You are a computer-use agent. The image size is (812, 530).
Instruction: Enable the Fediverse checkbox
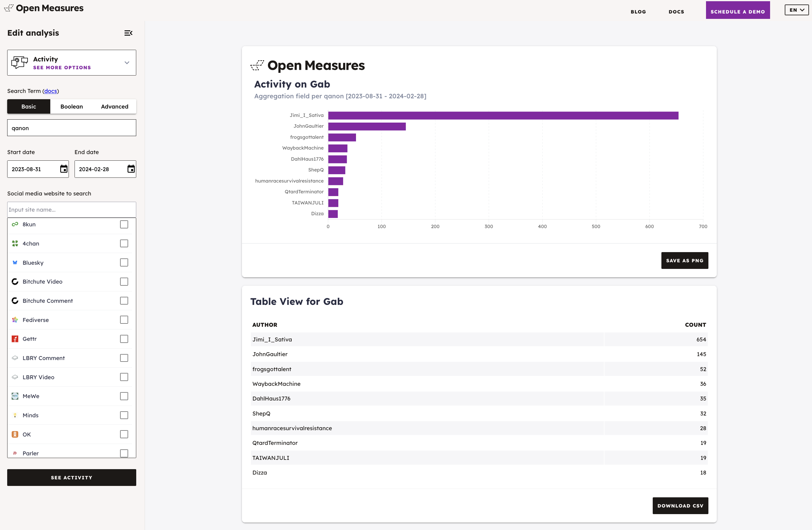click(124, 320)
